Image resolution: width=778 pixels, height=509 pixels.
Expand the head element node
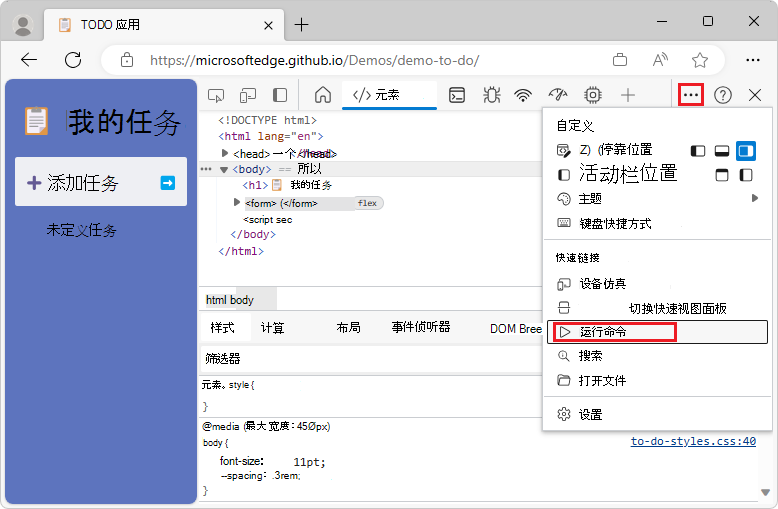click(x=225, y=153)
